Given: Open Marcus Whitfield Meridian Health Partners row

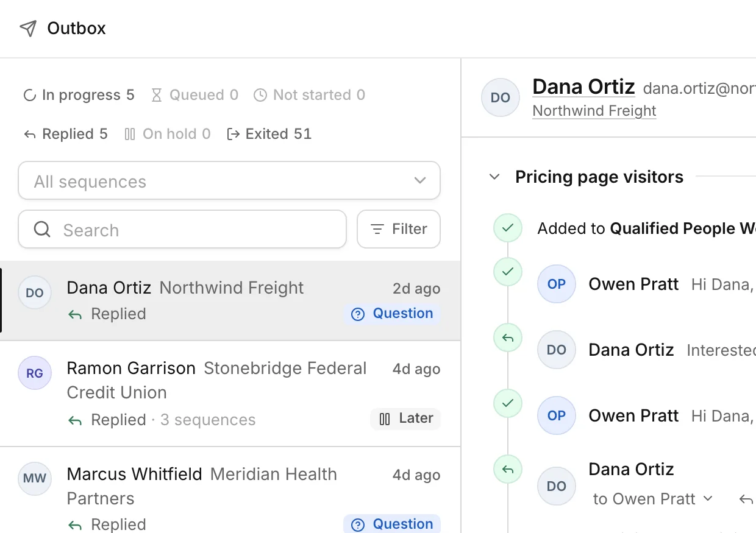Looking at the screenshot, I should tap(230, 490).
